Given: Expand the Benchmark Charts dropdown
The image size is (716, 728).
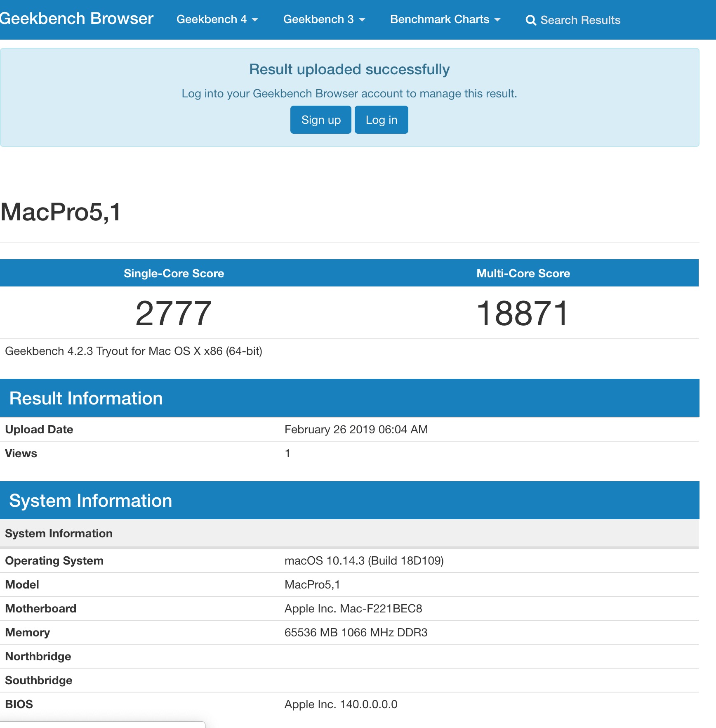Looking at the screenshot, I should click(x=445, y=19).
